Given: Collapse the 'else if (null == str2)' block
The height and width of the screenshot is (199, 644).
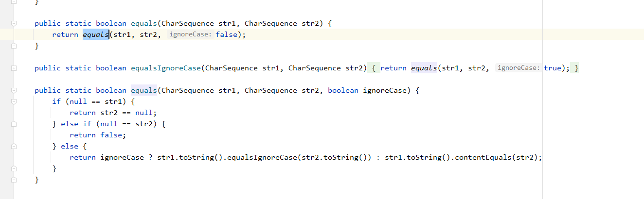Looking at the screenshot, I should pyautogui.click(x=14, y=124).
